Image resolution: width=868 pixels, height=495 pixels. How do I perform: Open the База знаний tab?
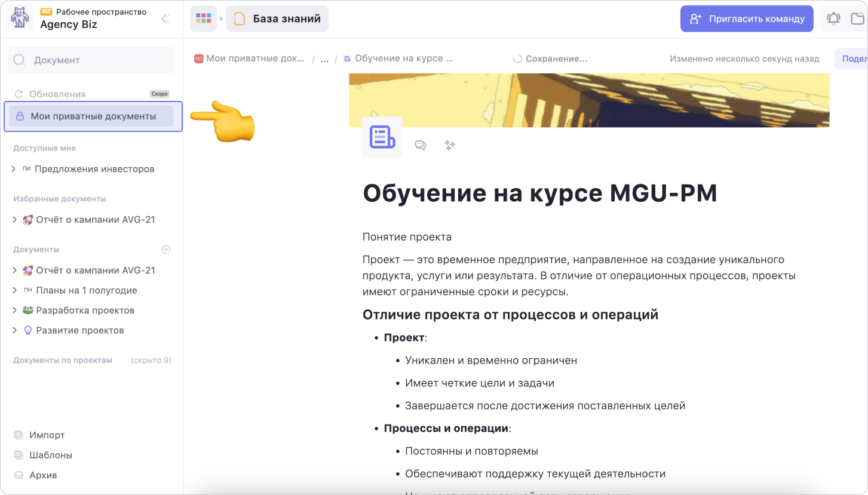(278, 19)
